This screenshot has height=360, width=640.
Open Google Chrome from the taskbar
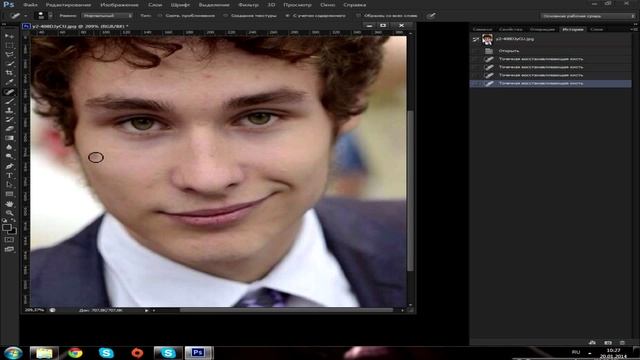coord(75,353)
